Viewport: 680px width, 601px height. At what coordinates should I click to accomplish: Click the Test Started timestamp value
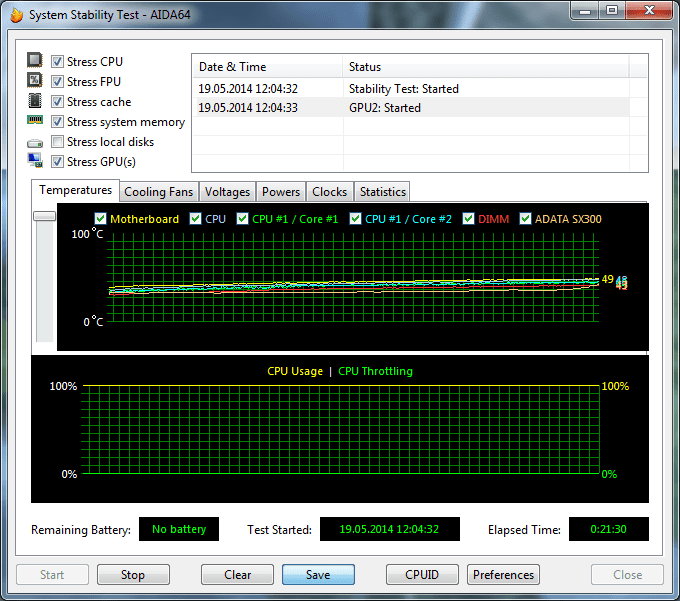(x=389, y=529)
